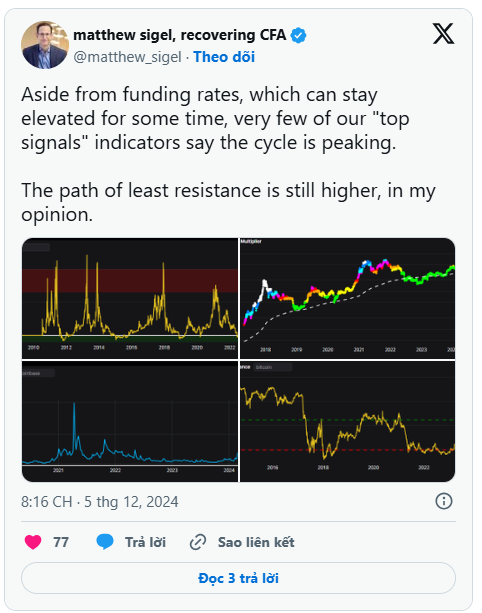Follow via the Theo dõi link

coord(224,57)
